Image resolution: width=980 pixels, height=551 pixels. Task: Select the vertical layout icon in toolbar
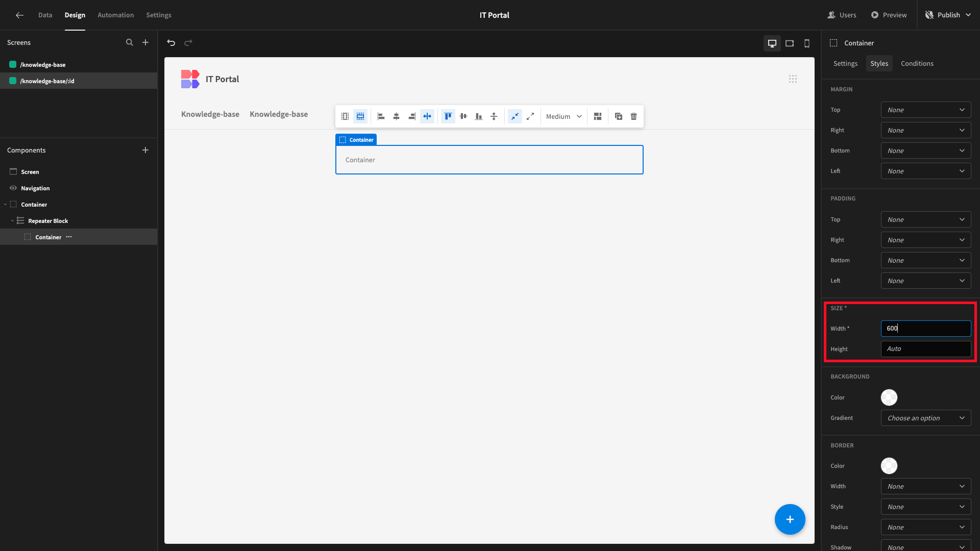[345, 116]
